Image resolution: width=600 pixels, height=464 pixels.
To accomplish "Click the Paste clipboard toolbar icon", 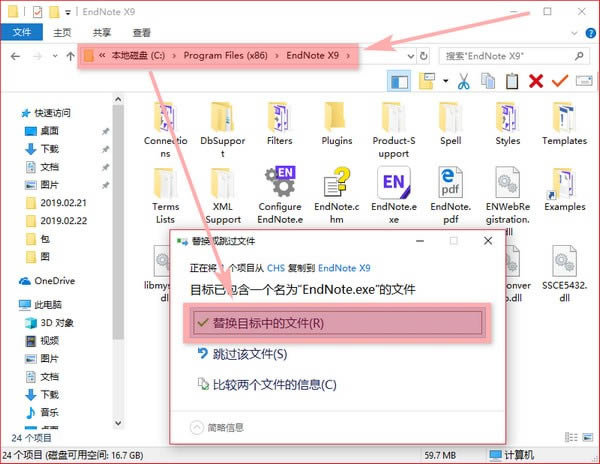I will pos(512,81).
